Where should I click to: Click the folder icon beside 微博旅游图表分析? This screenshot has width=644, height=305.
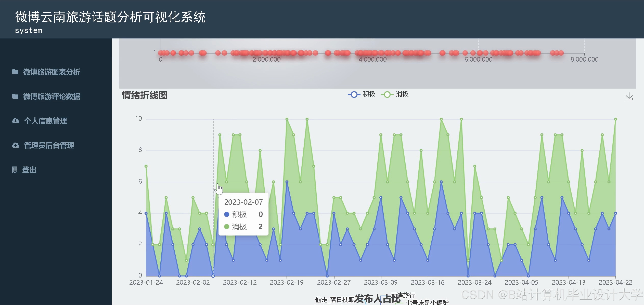[x=15, y=72]
